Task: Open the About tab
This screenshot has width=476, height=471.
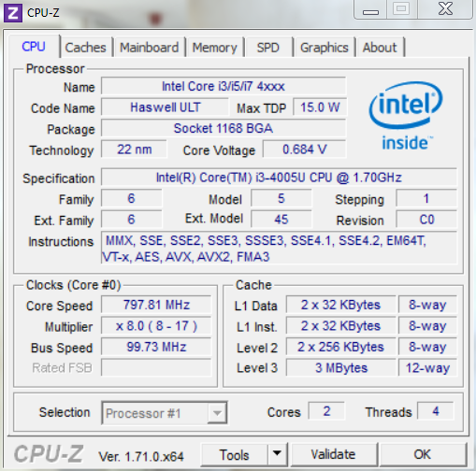Action: [380, 48]
